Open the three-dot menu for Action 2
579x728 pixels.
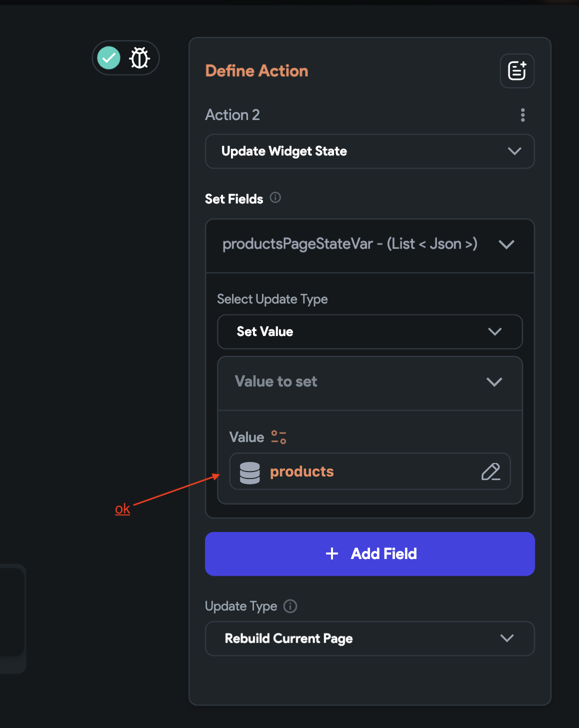point(522,115)
